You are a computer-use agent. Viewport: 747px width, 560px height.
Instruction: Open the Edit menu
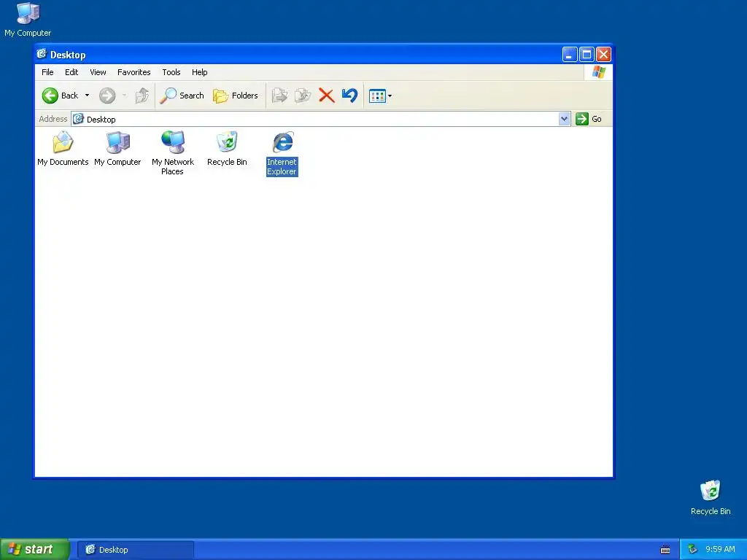point(71,72)
